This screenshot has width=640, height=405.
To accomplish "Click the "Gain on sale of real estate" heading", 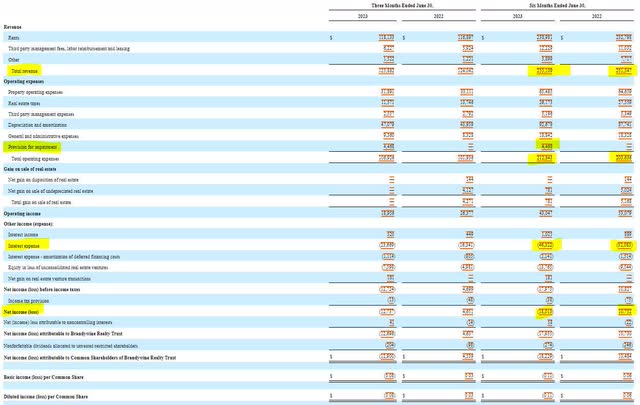I will coord(30,169).
